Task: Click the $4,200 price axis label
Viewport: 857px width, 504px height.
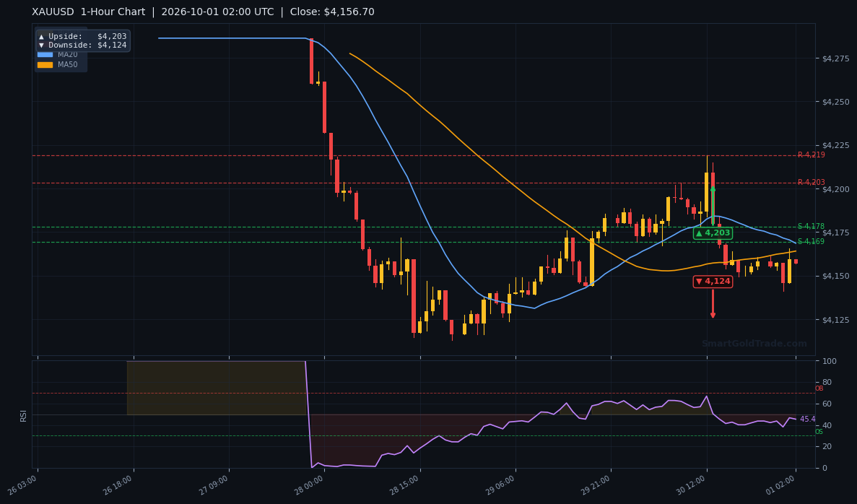Action: pos(835,189)
